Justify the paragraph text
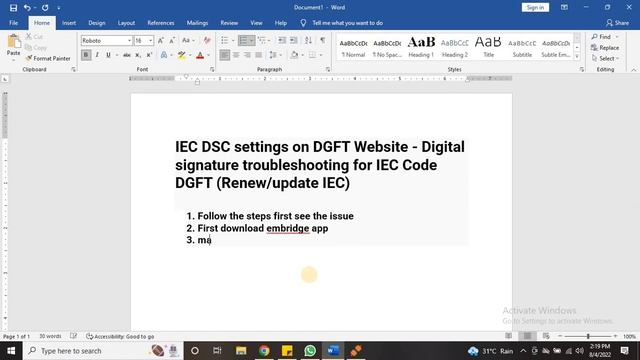 click(x=259, y=55)
